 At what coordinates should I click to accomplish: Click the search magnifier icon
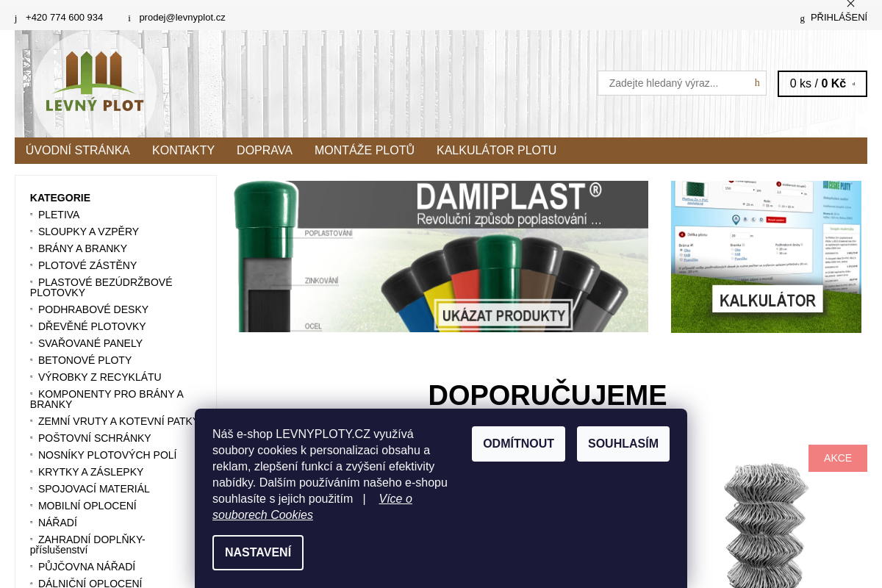pyautogui.click(x=757, y=83)
